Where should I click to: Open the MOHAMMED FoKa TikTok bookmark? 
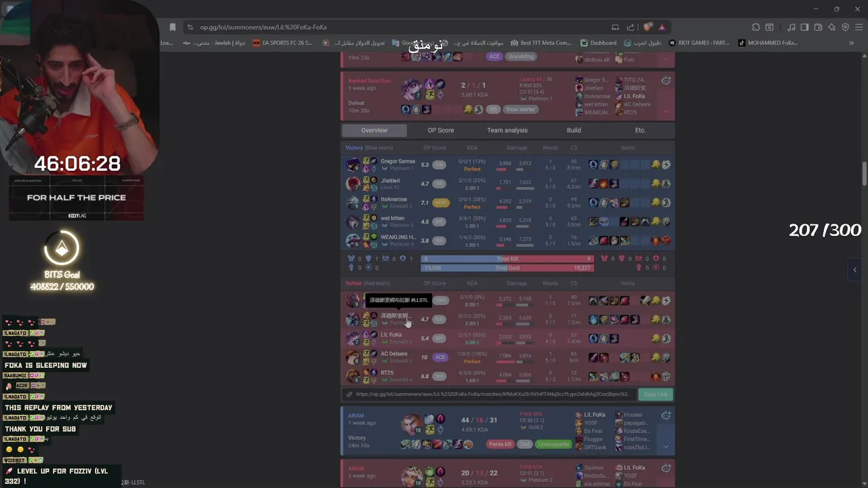coord(768,43)
